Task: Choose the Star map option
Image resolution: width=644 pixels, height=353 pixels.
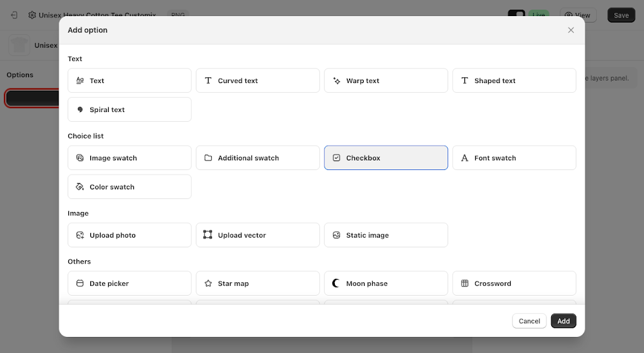Action: (x=258, y=283)
